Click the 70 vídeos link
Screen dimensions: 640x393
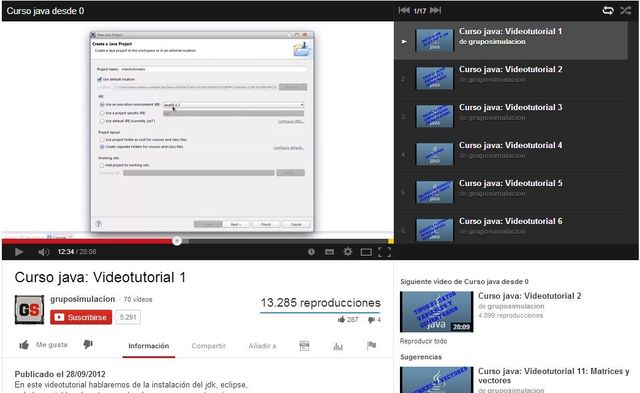pos(138,300)
